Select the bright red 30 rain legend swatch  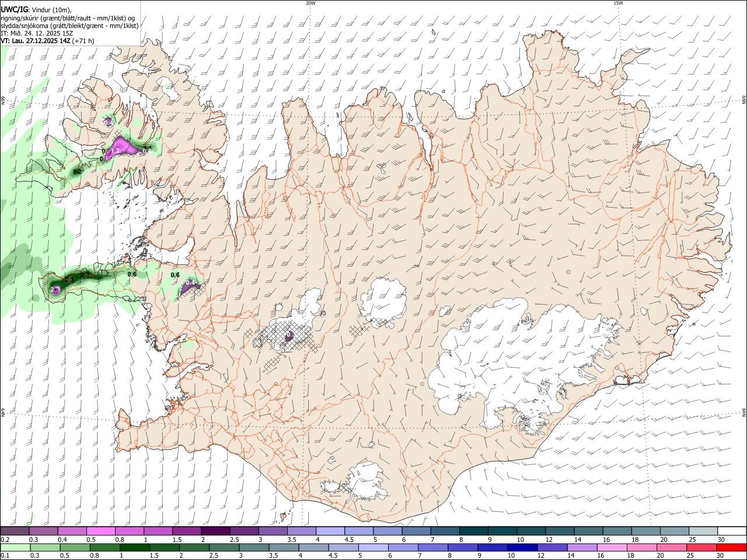pos(732,548)
